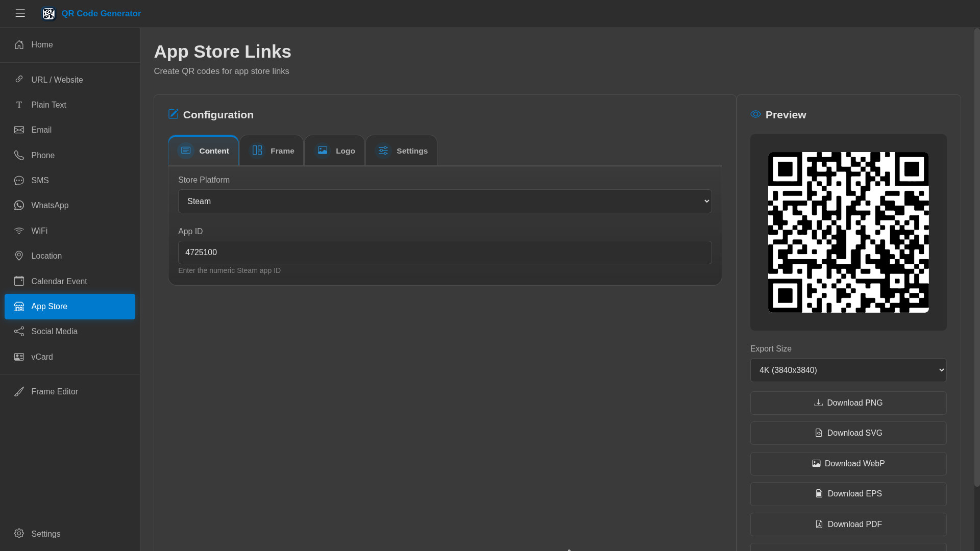Select WhatsApp in the sidebar
Image resolution: width=980 pixels, height=551 pixels.
pos(70,206)
